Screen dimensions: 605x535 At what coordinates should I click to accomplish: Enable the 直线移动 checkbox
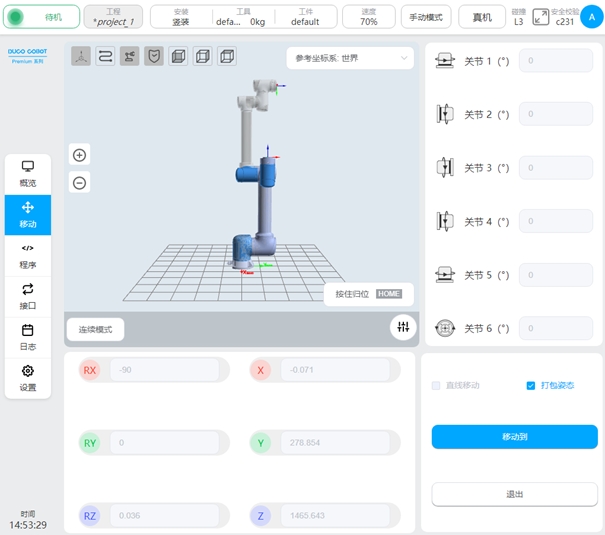[x=436, y=385]
